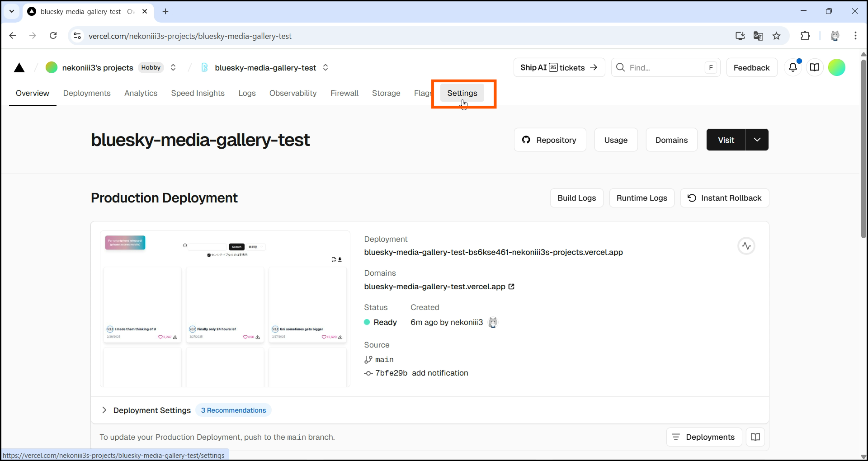
Task: Click the main branch link
Action: pos(384,360)
